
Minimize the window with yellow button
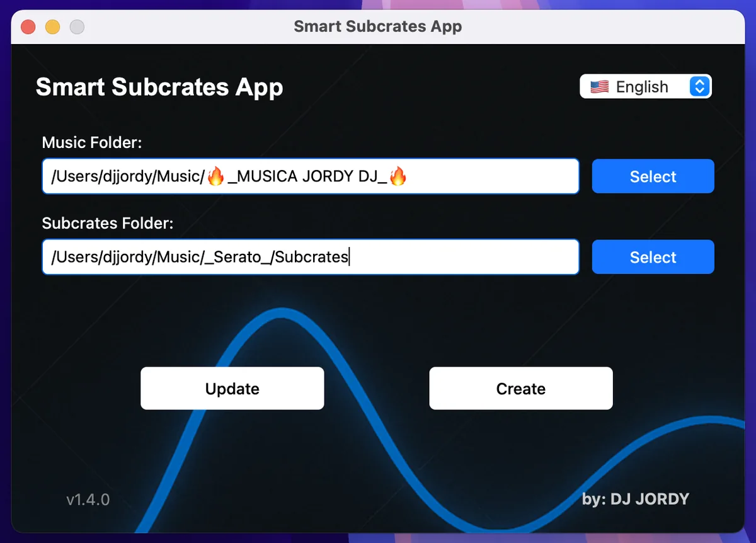[52, 27]
